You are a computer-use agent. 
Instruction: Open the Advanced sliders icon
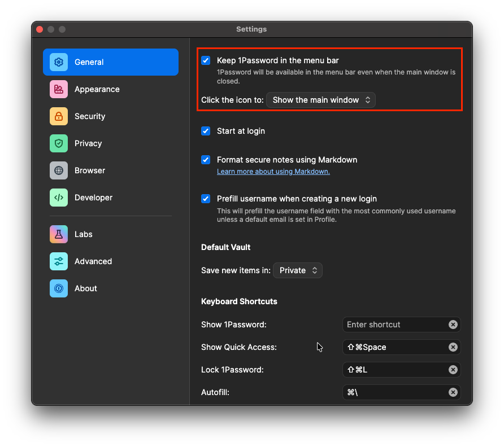point(59,261)
